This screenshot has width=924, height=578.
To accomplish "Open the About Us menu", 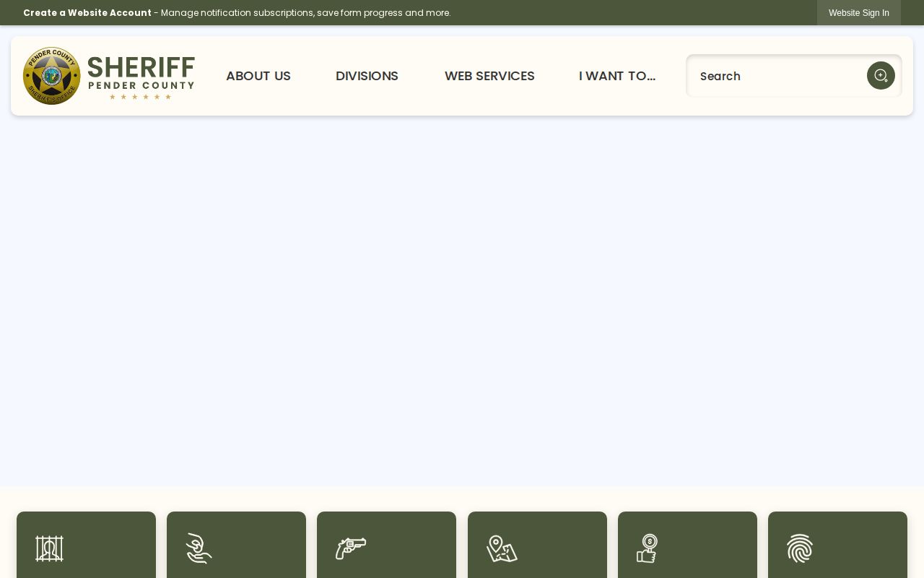I will tap(258, 76).
